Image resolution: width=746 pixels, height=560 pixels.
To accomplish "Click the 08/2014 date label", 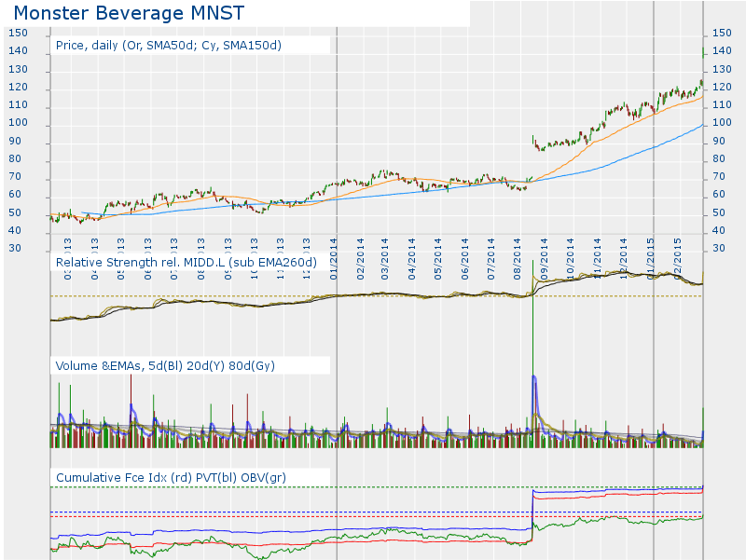I will point(518,259).
